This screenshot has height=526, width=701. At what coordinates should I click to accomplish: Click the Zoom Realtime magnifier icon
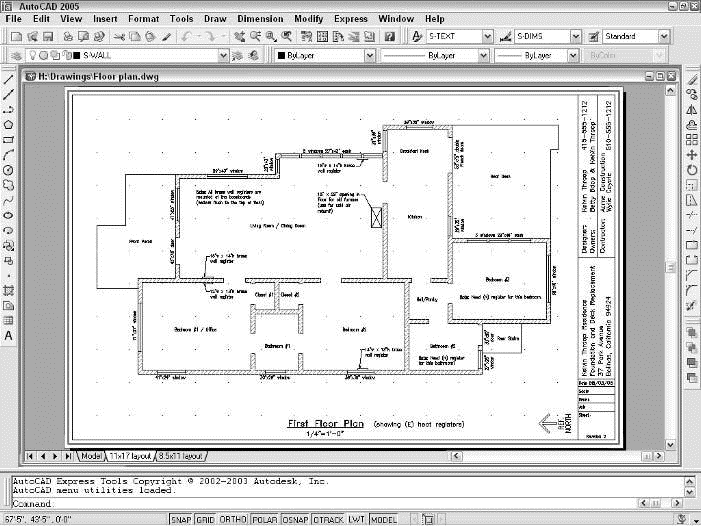(255, 37)
